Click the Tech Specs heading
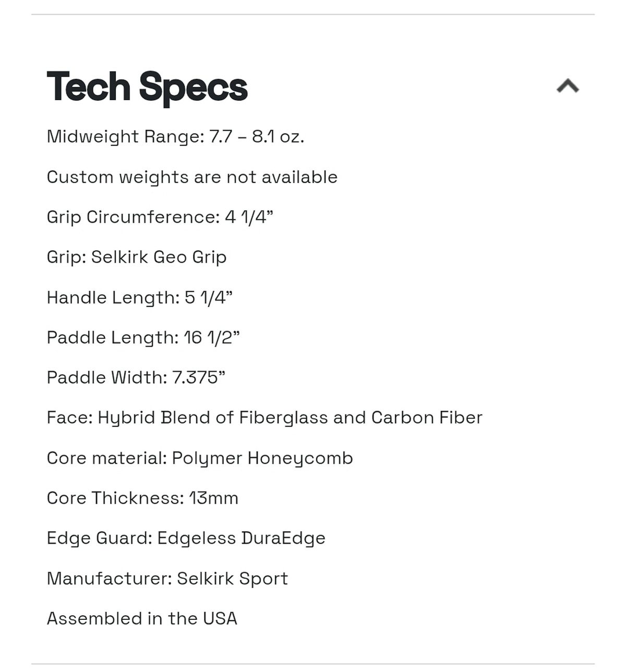This screenshot has width=626, height=672. point(147,87)
